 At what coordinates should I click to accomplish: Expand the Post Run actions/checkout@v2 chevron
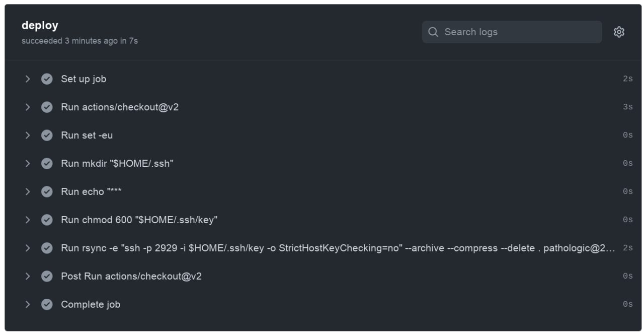(28, 276)
